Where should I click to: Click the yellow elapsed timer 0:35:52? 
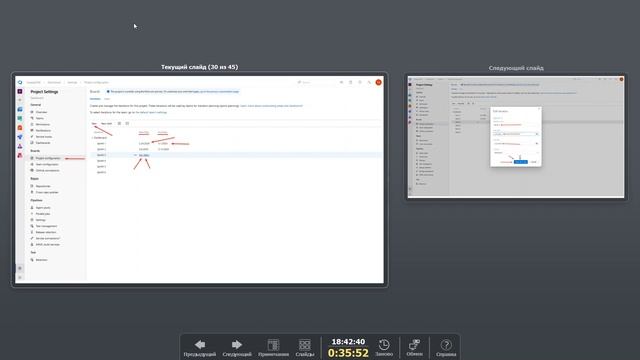348,353
